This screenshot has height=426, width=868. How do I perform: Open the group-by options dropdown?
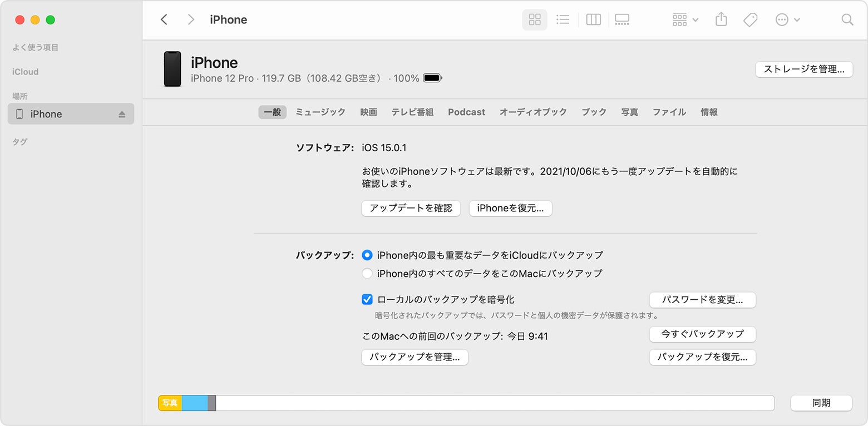(685, 20)
